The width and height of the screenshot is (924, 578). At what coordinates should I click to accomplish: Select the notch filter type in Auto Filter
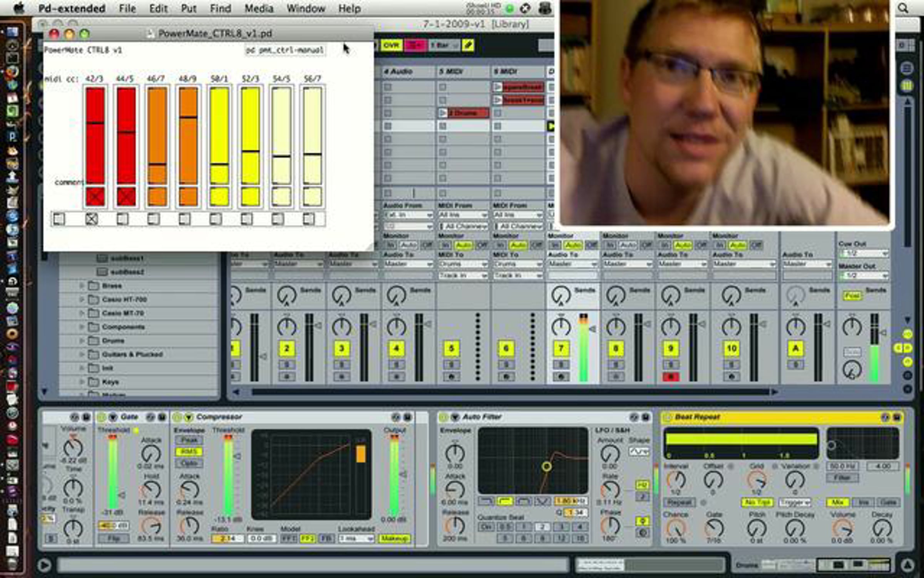tap(542, 501)
